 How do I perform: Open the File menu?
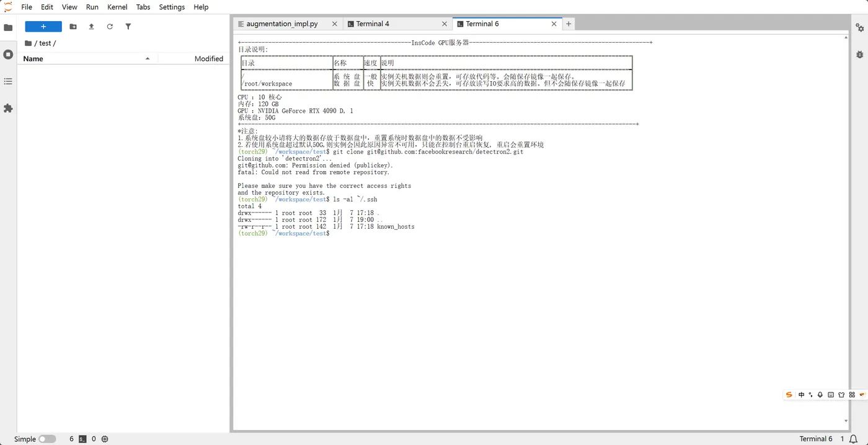click(x=27, y=7)
